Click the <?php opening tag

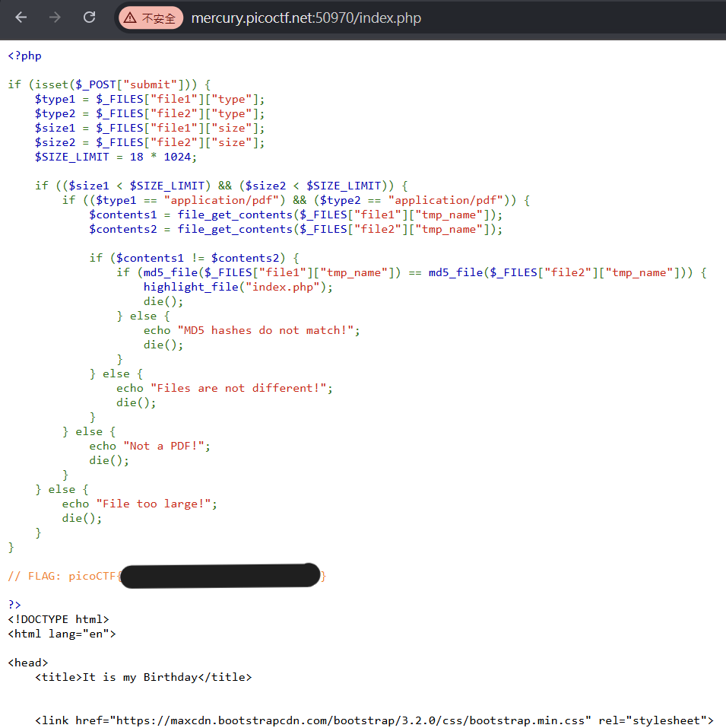[24, 56]
